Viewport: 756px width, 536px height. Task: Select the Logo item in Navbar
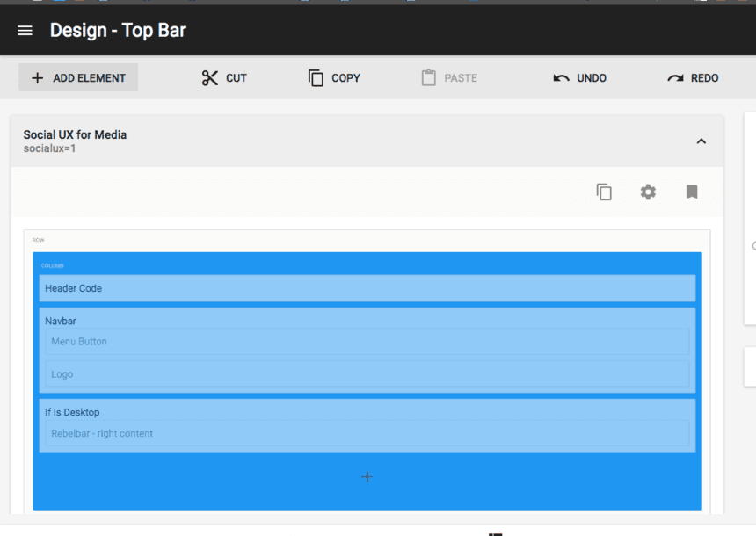[62, 374]
